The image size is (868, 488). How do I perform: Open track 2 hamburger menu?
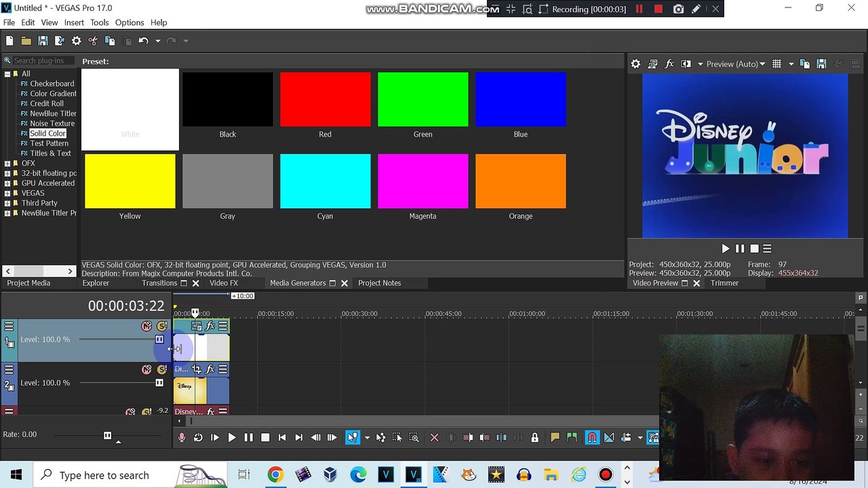point(9,369)
